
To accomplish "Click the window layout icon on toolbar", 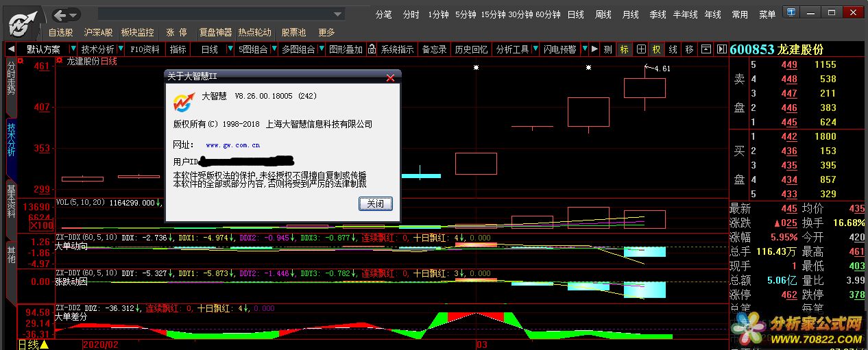I will click(x=706, y=49).
